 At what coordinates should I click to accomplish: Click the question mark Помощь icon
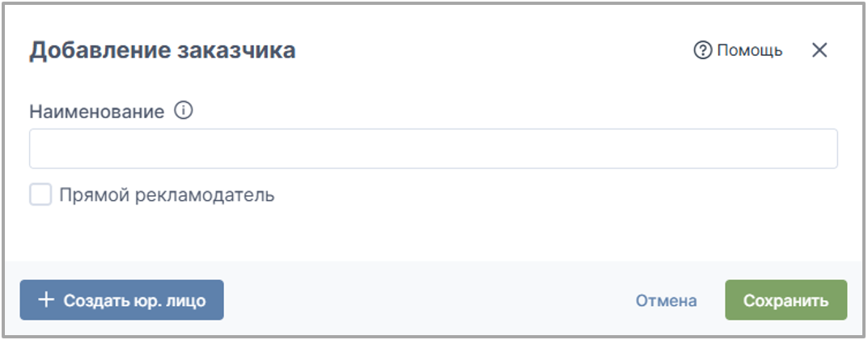pyautogui.click(x=702, y=51)
